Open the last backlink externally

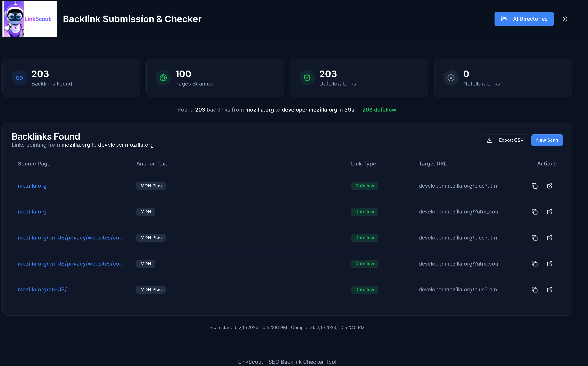550,290
